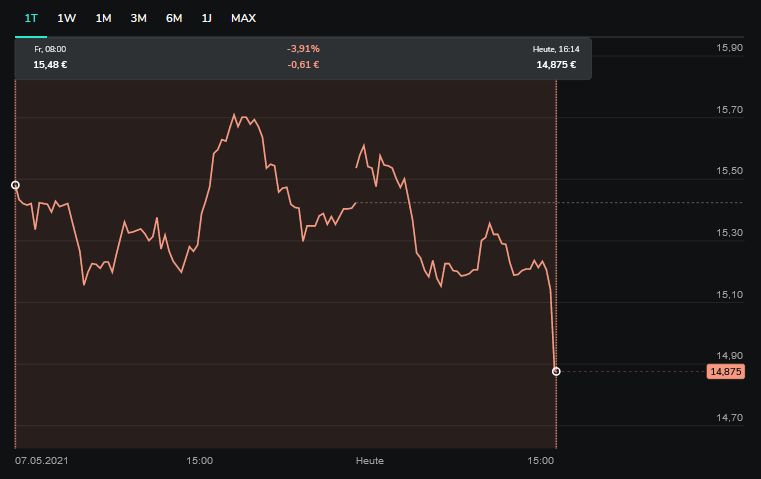Switch chart to the 1M range
The width and height of the screenshot is (761, 479).
click(x=103, y=18)
